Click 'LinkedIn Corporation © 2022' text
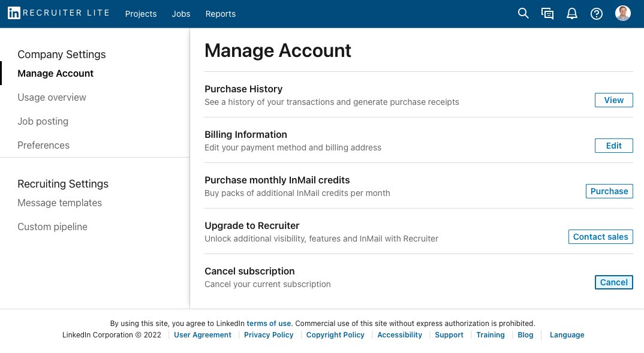This screenshot has height=353, width=644. (112, 335)
